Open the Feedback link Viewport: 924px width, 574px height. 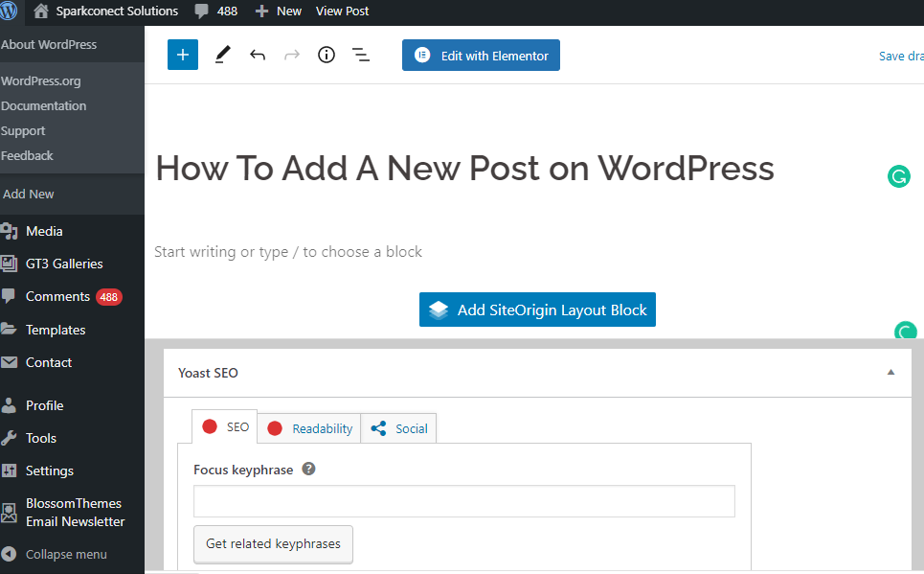point(27,156)
